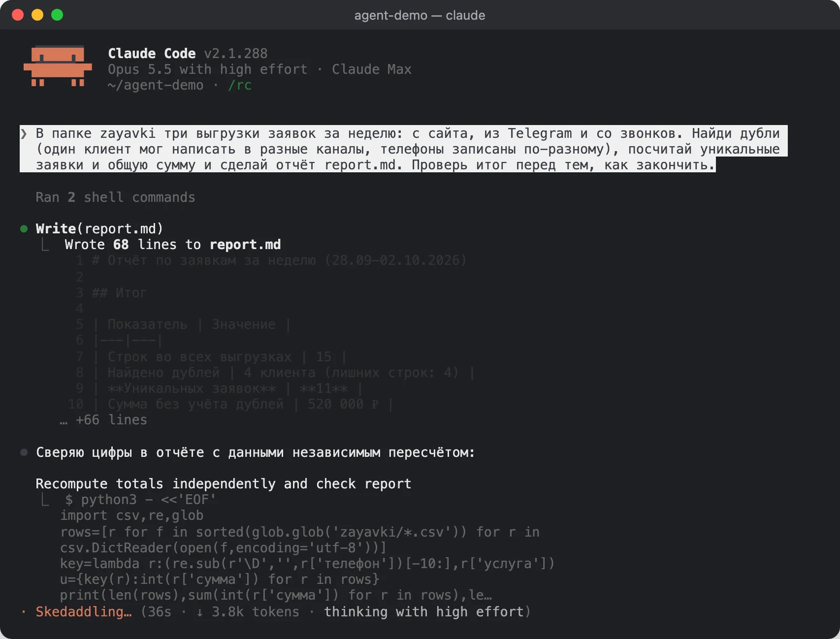Click the '## Итог' line of the report preview

119,292
